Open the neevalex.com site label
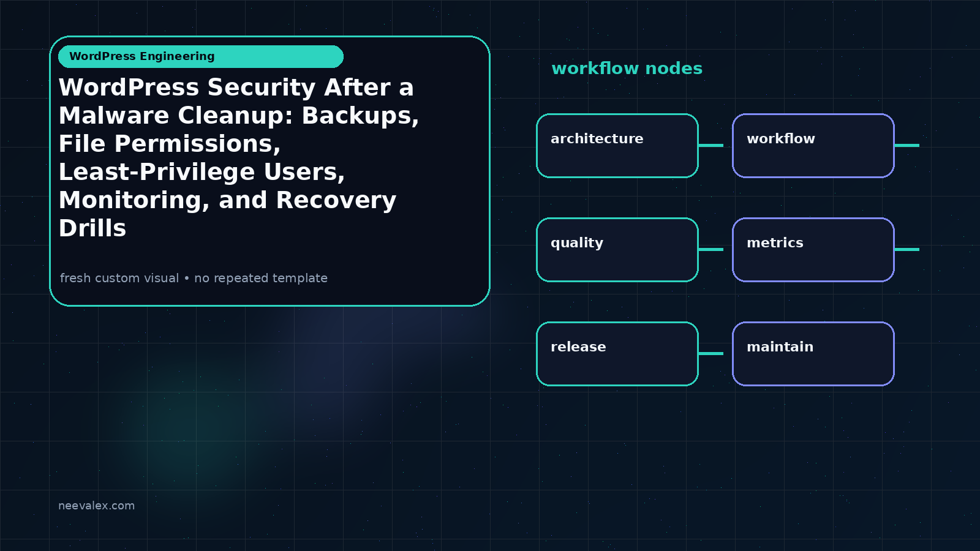The width and height of the screenshot is (980, 551). (96, 506)
